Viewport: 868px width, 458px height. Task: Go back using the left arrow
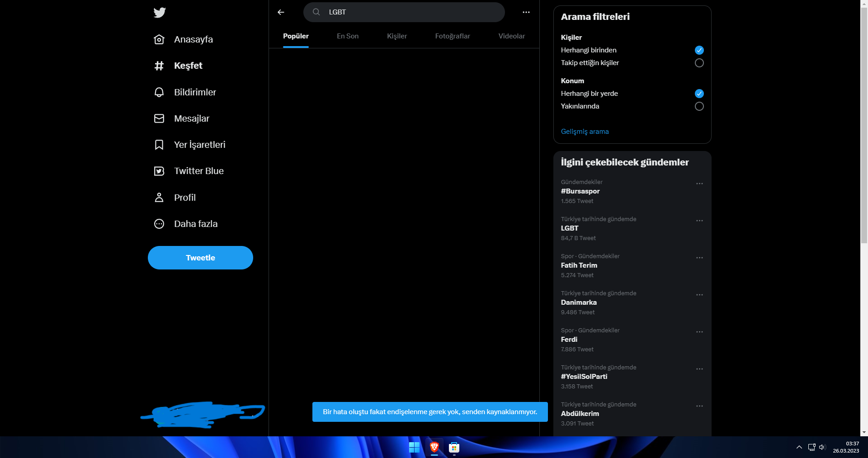(281, 12)
